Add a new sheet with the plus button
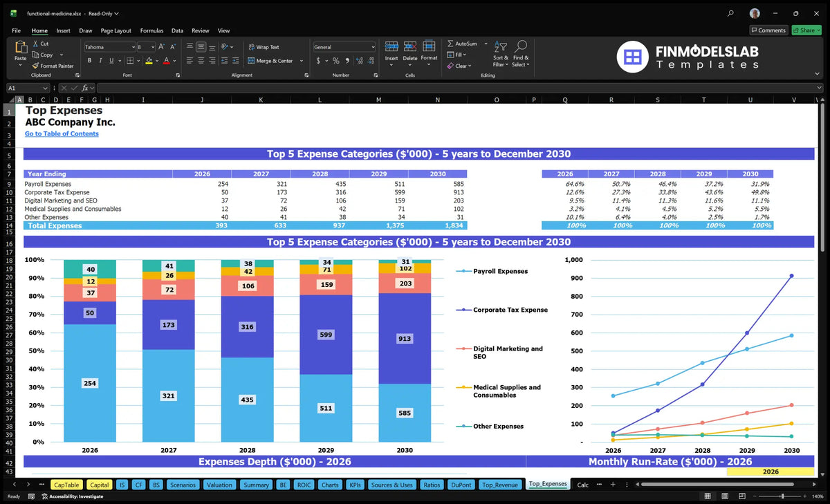The width and height of the screenshot is (830, 504). click(x=613, y=485)
